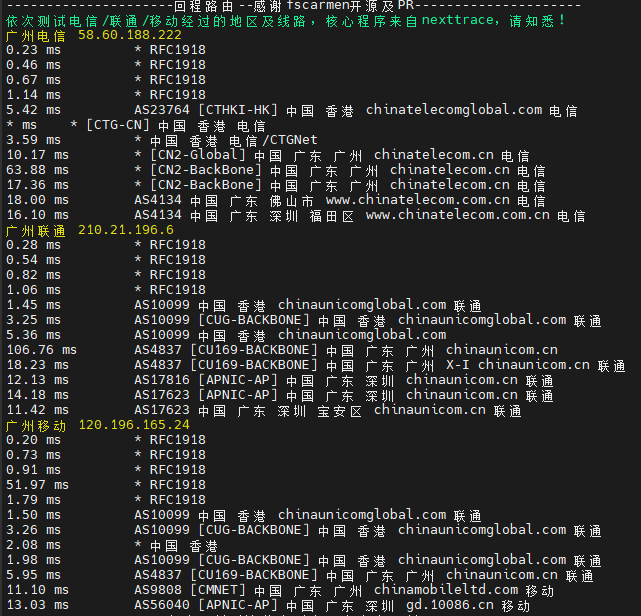Image resolution: width=641 pixels, height=616 pixels.
Task: Select the IP address 210.21.196.6
Action: (126, 230)
